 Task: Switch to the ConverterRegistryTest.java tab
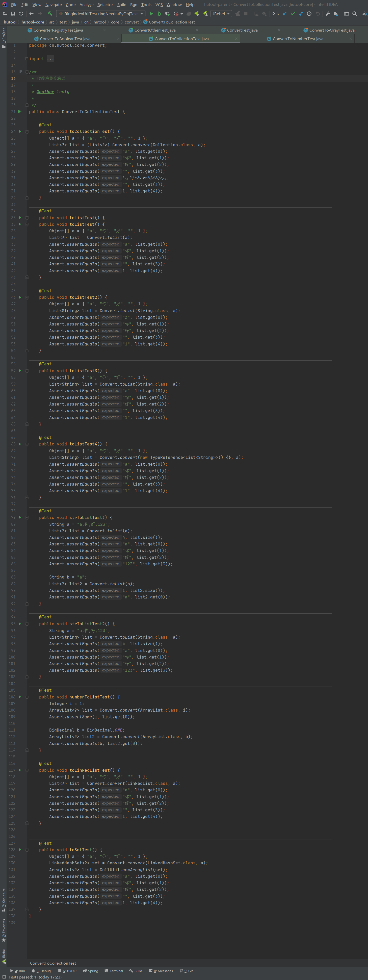pyautogui.click(x=58, y=30)
